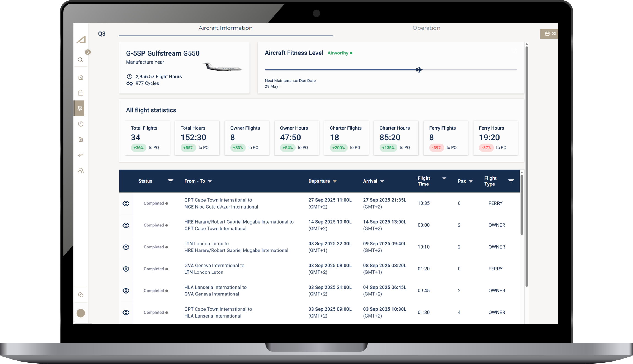Select the home icon in the sidebar
This screenshot has width=633, height=364.
point(80,77)
